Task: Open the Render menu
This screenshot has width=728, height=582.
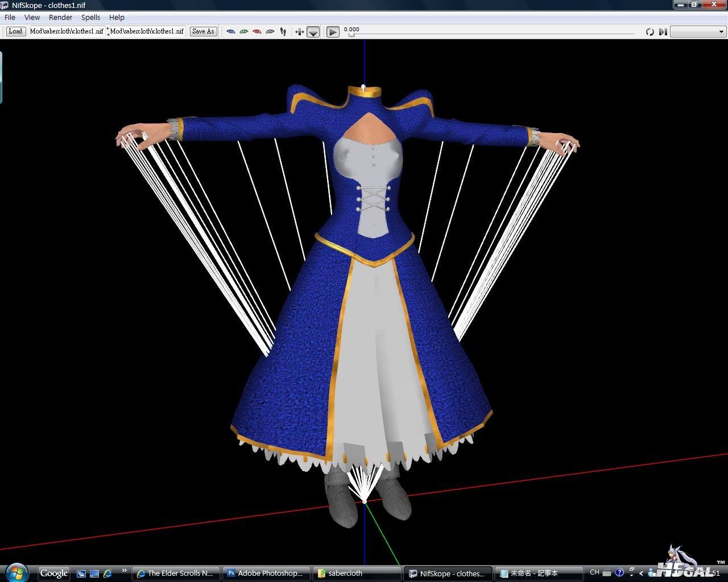Action: [60, 18]
